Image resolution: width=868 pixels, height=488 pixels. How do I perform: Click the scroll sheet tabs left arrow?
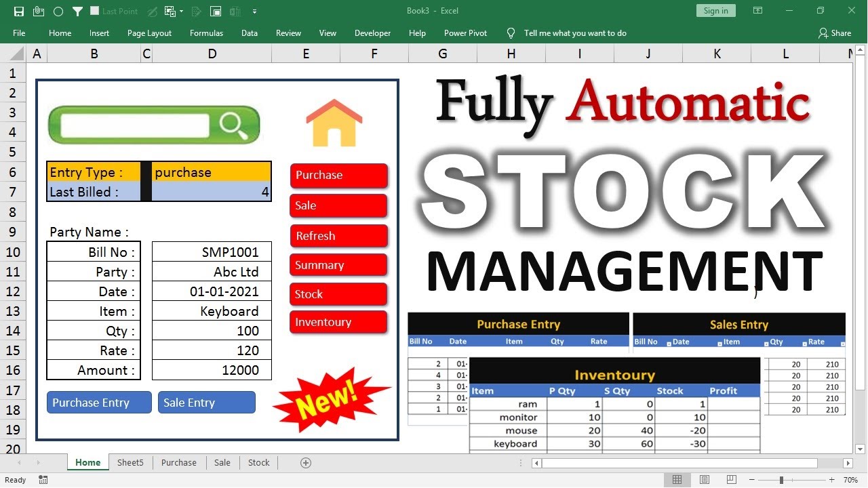(x=18, y=463)
